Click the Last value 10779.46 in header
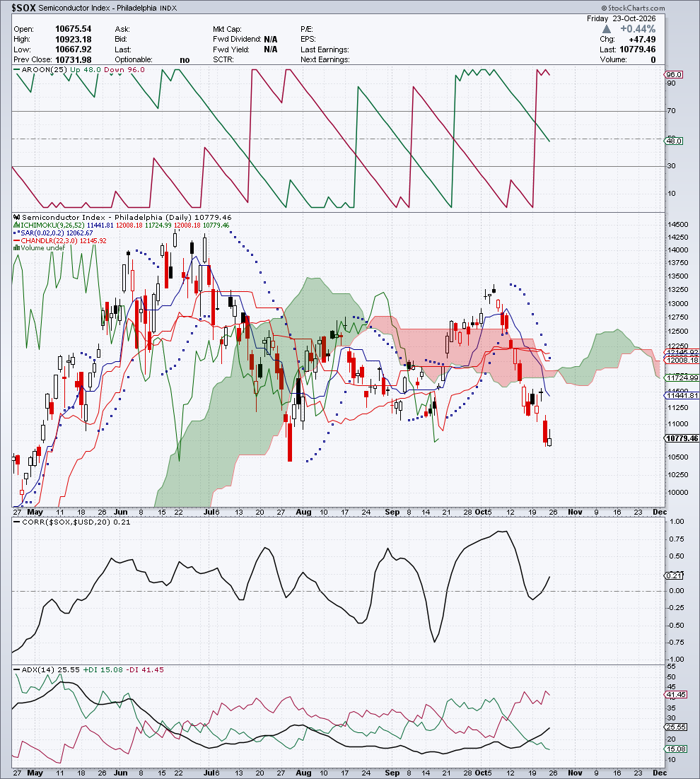The image size is (700, 779). tap(637, 49)
